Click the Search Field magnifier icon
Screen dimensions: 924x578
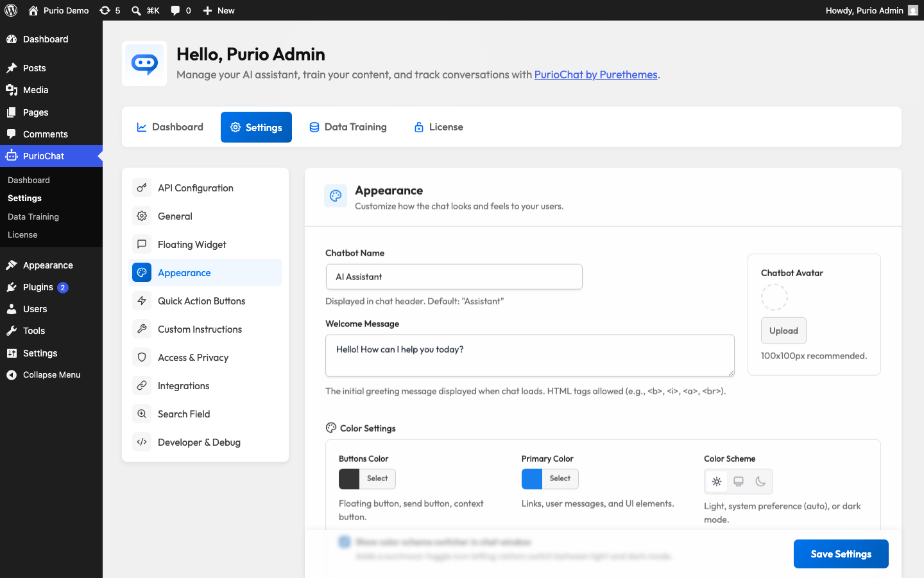(142, 414)
